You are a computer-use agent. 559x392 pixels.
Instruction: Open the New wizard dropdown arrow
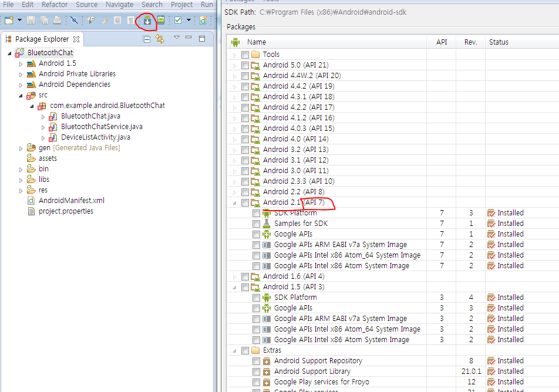click(19, 21)
